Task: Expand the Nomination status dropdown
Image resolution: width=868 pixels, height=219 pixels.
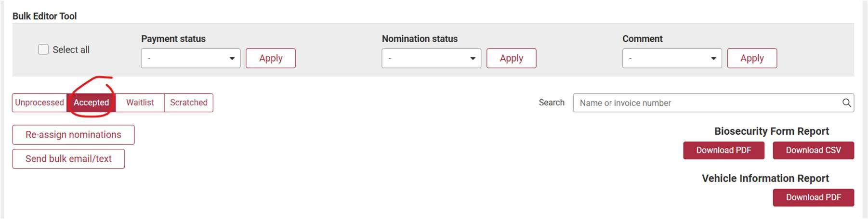Action: [431, 58]
